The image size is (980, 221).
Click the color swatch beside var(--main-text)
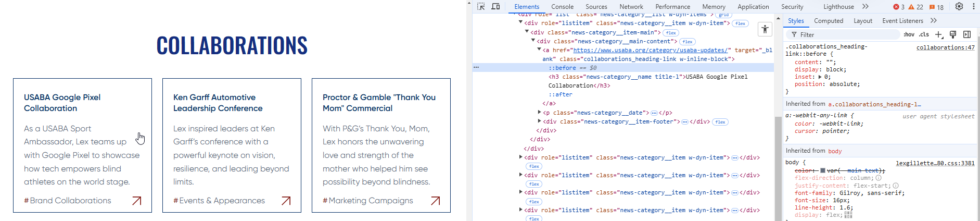pyautogui.click(x=823, y=170)
